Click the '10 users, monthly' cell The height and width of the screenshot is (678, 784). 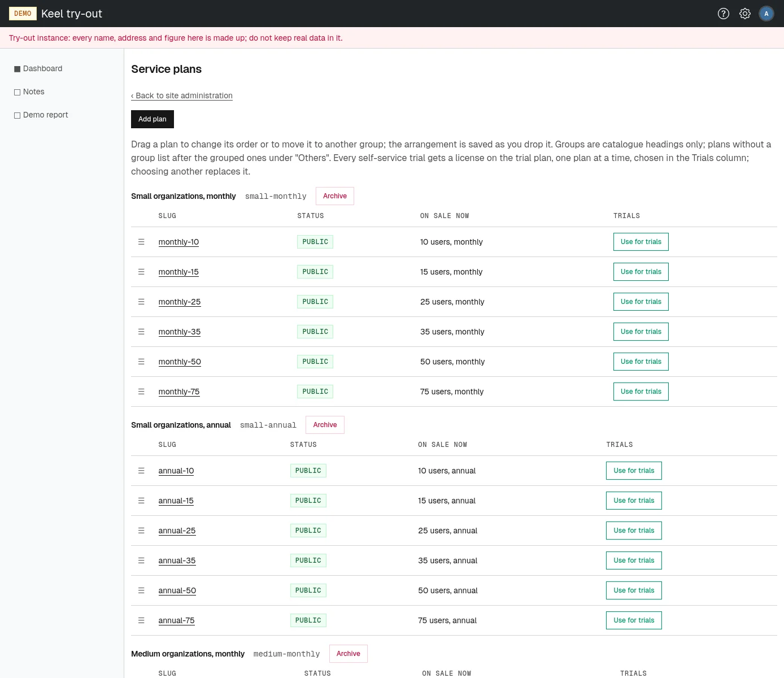coord(451,242)
